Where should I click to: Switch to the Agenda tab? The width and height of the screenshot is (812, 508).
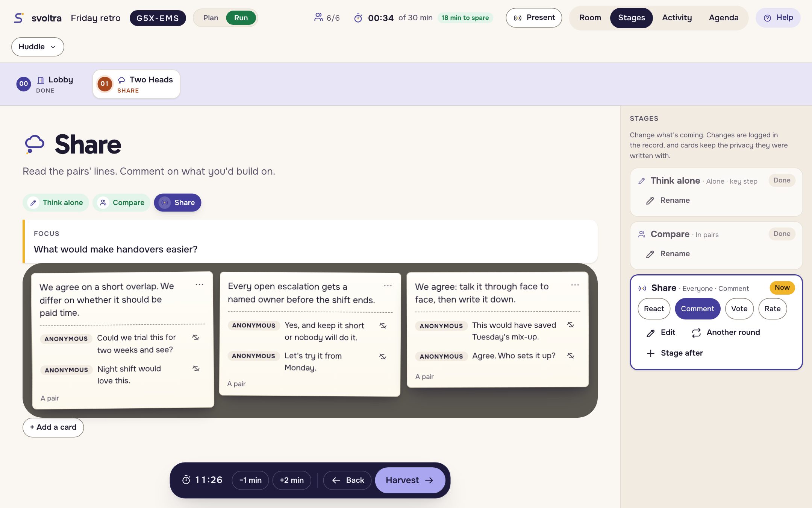pos(723,18)
